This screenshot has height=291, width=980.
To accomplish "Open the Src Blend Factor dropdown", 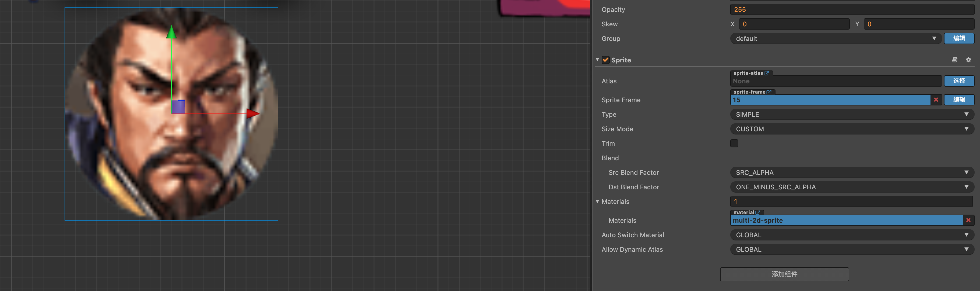I will [x=852, y=172].
